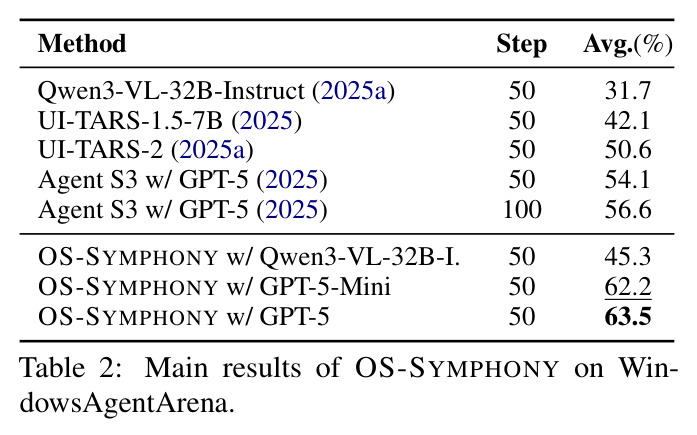697x435 pixels.
Task: Click the 54.1 average value
Action: point(628,180)
